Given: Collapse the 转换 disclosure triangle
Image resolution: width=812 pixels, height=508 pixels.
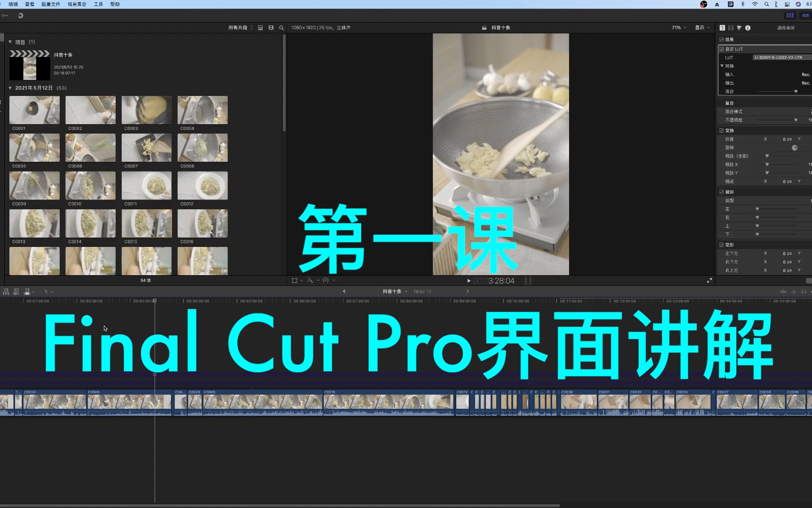Looking at the screenshot, I should [x=722, y=66].
